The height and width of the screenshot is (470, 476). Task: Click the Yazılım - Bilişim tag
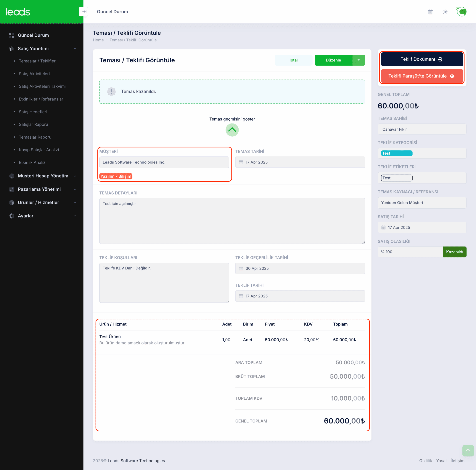click(116, 176)
